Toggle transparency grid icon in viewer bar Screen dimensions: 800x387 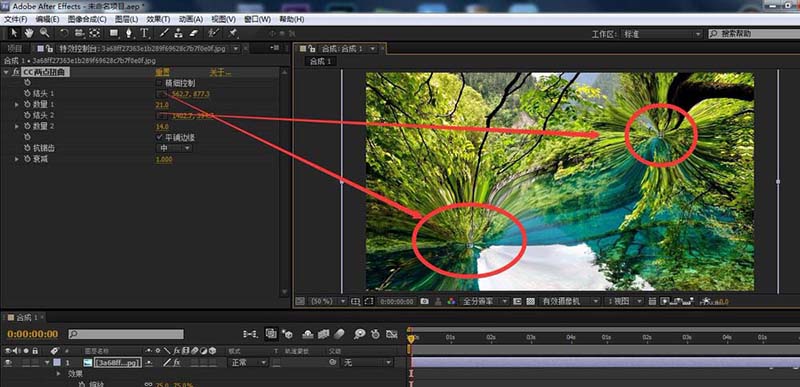click(530, 301)
